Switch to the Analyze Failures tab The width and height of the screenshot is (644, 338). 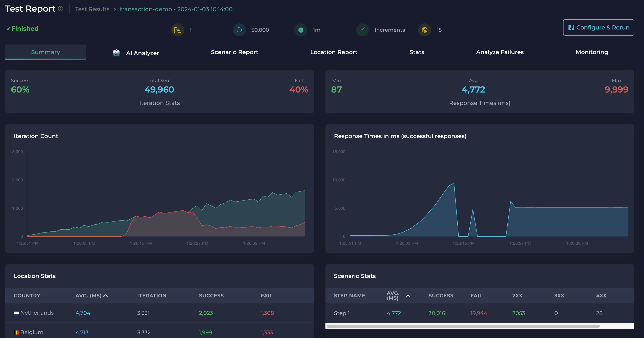pyautogui.click(x=499, y=52)
